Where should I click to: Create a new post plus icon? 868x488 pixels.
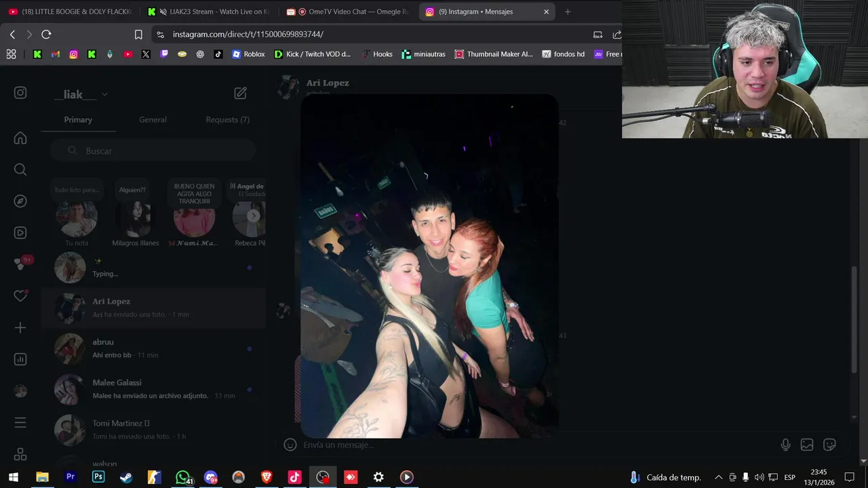click(x=20, y=328)
